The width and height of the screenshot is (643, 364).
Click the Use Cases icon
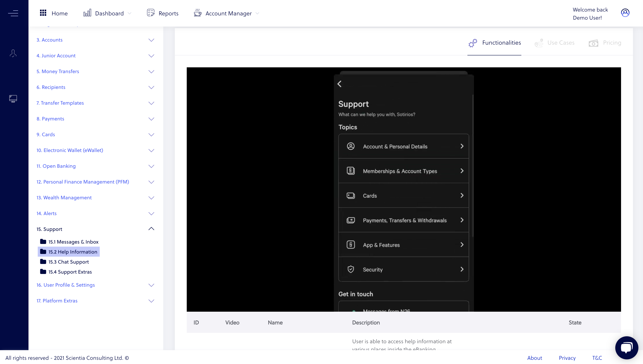coord(539,43)
